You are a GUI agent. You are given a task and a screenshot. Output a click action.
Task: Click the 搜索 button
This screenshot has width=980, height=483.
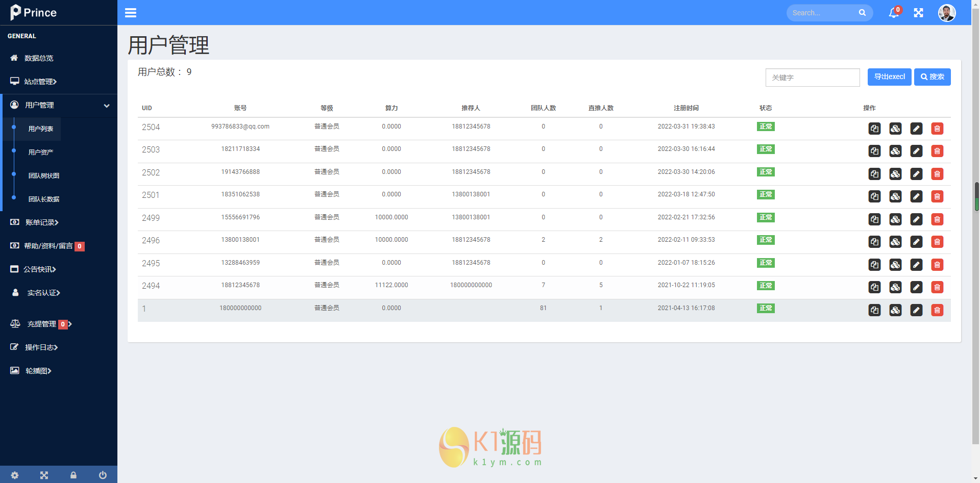pos(932,77)
